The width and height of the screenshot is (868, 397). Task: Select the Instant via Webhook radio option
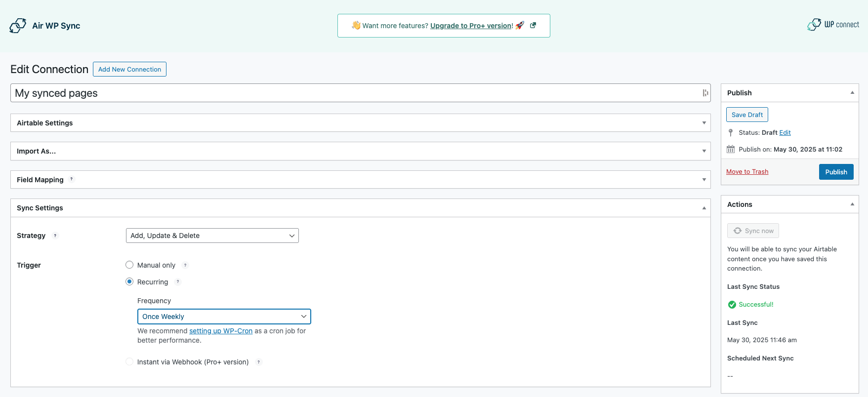pos(129,361)
